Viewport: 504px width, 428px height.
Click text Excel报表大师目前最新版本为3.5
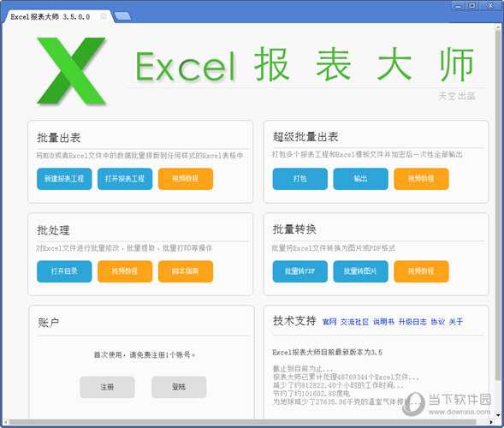pyautogui.click(x=327, y=353)
